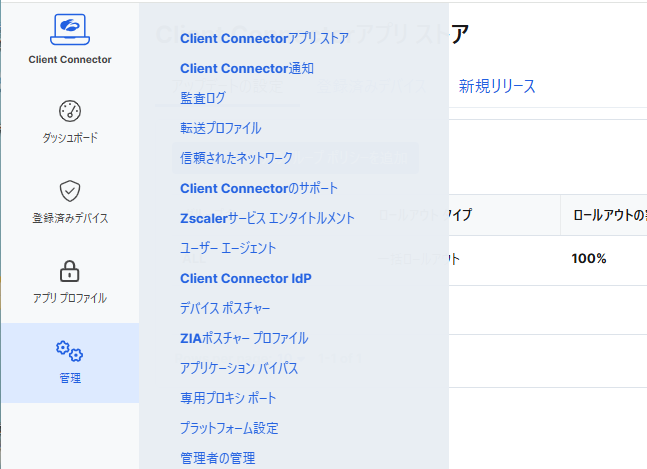The width and height of the screenshot is (647, 469).
Task: Open Client Connectorアプリ ストア menu entry
Action: [264, 38]
